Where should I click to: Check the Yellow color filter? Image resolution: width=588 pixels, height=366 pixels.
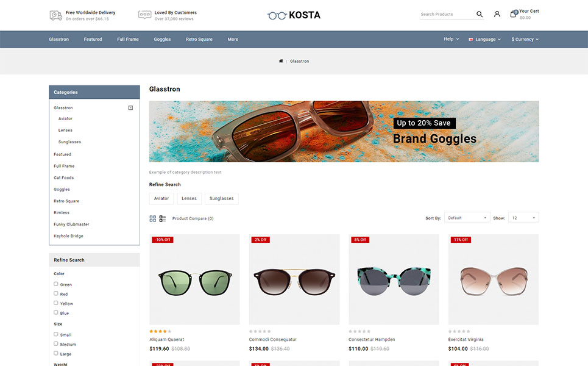tap(56, 303)
